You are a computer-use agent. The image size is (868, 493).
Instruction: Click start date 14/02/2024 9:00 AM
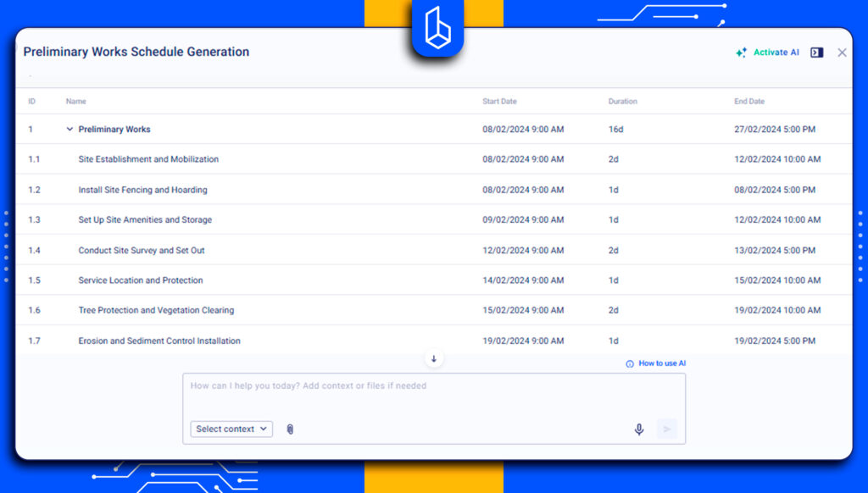click(x=523, y=280)
